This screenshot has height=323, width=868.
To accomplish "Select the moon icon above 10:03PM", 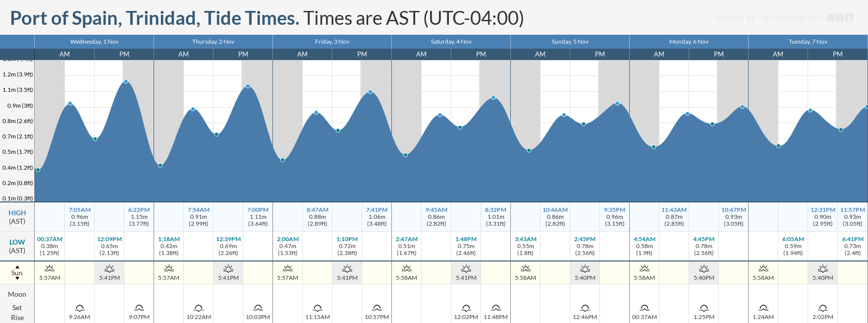I will click(x=258, y=308).
